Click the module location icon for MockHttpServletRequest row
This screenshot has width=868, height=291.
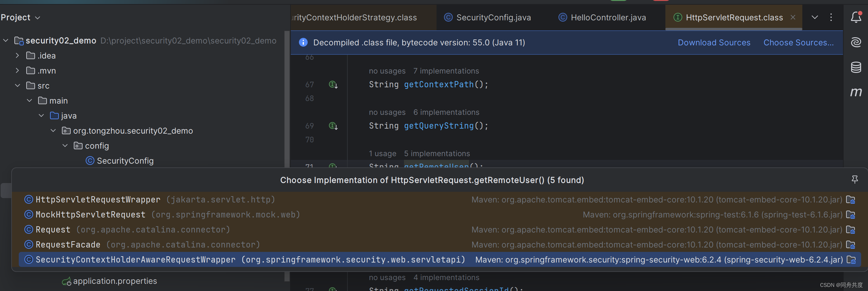850,215
